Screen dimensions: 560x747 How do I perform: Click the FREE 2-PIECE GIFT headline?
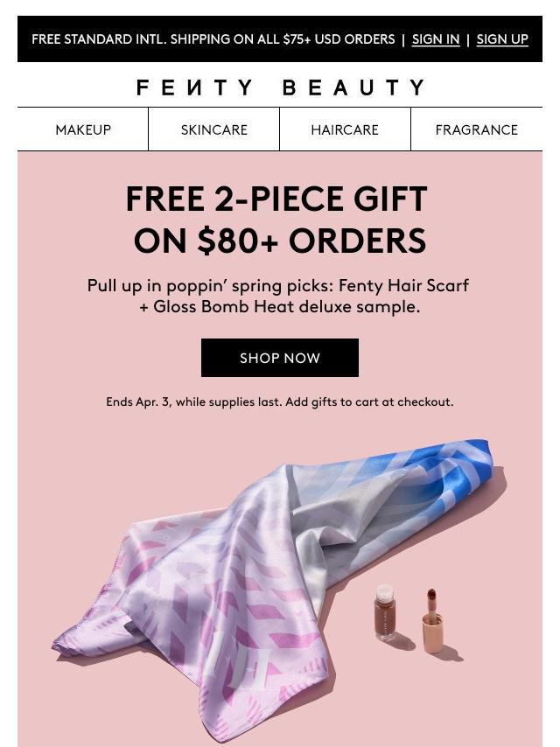point(276,199)
